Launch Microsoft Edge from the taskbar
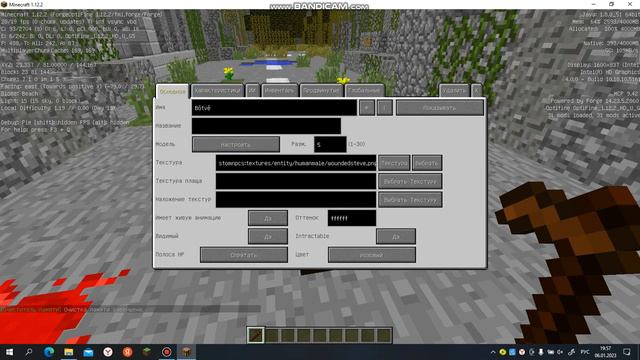This screenshot has height=360, width=640. [x=49, y=352]
